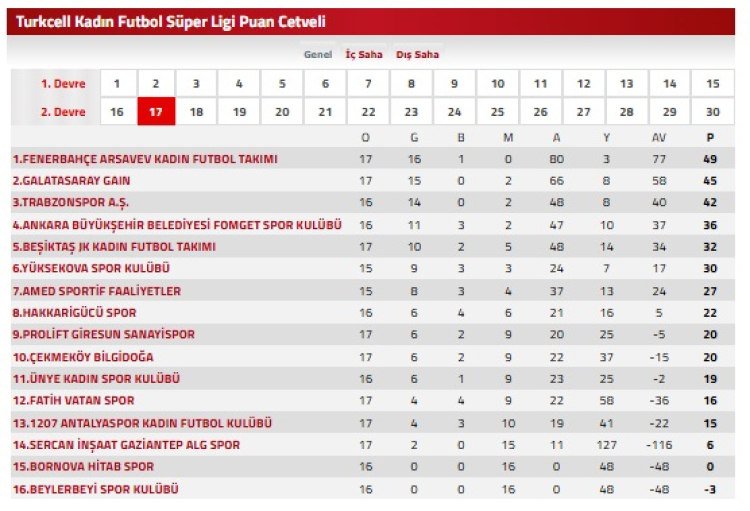This screenshot has height=511, width=750.
Task: Select week 22 in 2. Devre
Action: pos(368,112)
